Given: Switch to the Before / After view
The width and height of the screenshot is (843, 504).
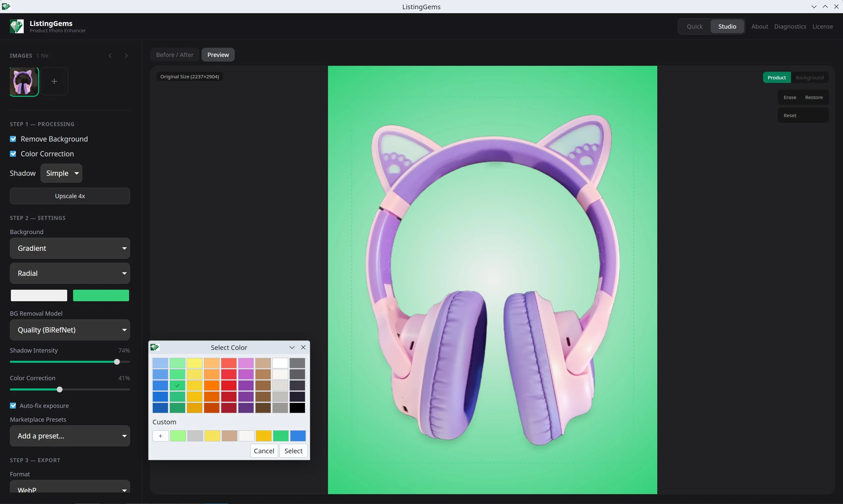Looking at the screenshot, I should coord(175,54).
